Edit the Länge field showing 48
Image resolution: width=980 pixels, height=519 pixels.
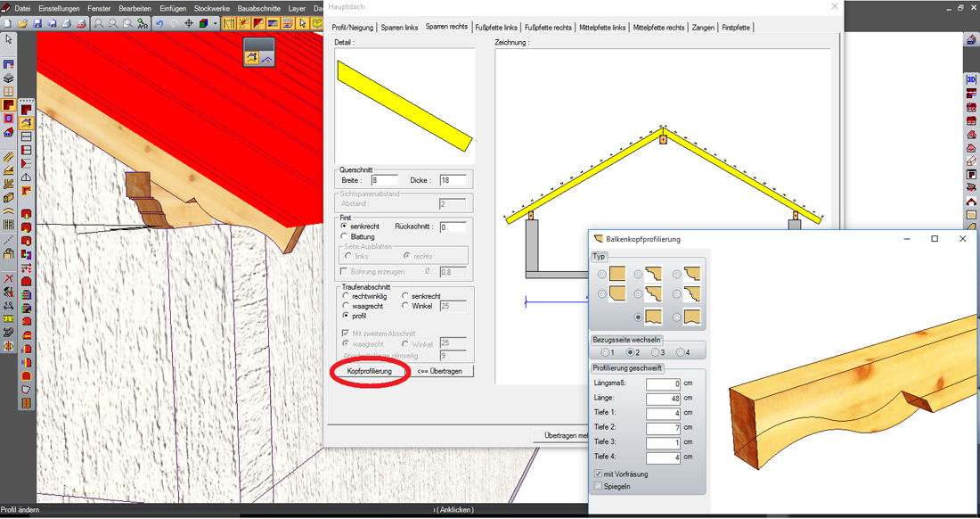(x=663, y=399)
